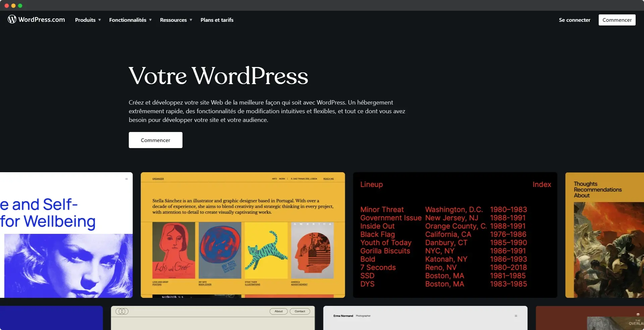Open the Ressources dropdown

coord(176,20)
